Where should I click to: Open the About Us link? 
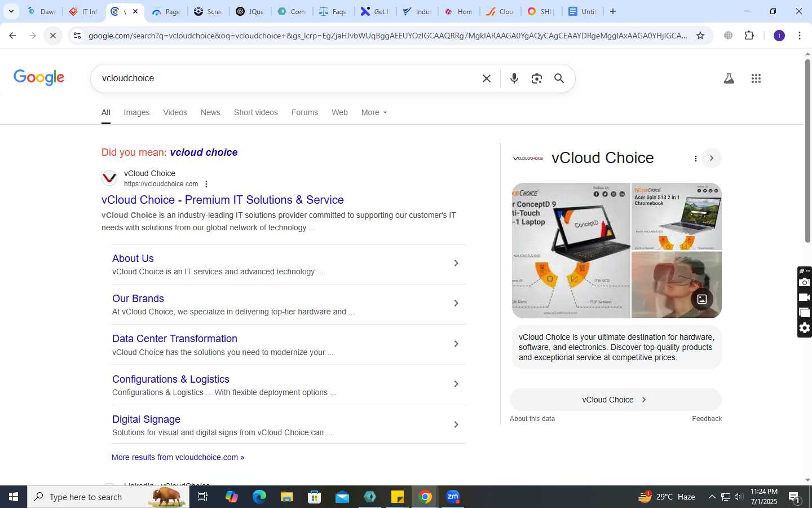tap(133, 259)
